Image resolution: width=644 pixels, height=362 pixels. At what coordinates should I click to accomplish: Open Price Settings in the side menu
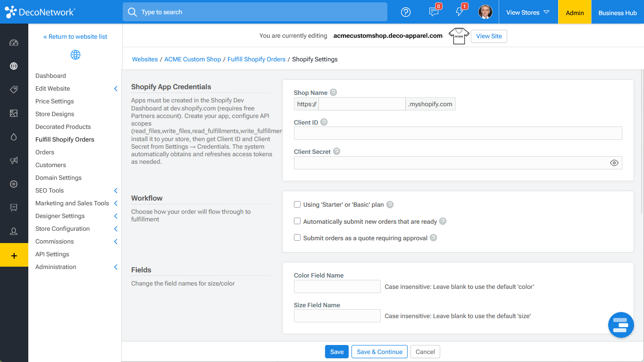[x=55, y=101]
